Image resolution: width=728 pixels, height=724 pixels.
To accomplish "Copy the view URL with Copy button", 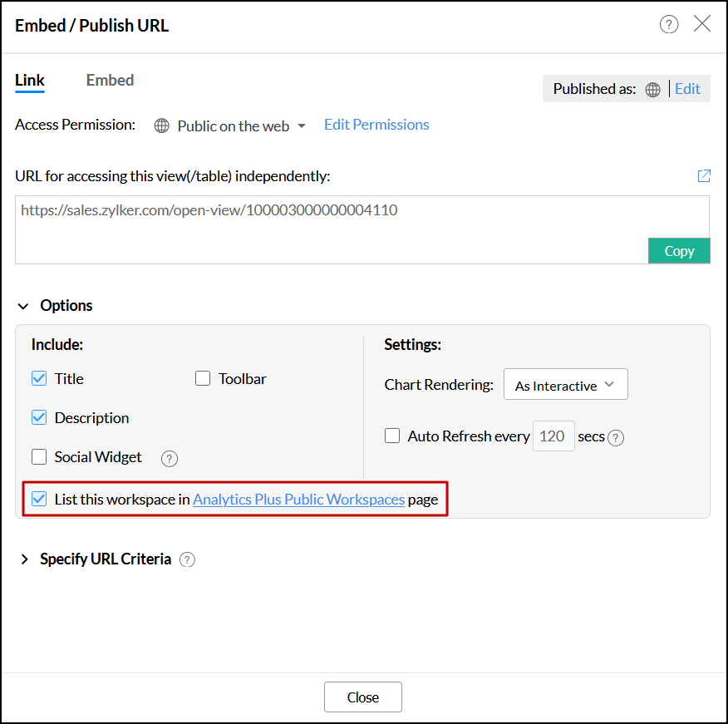I will [679, 251].
